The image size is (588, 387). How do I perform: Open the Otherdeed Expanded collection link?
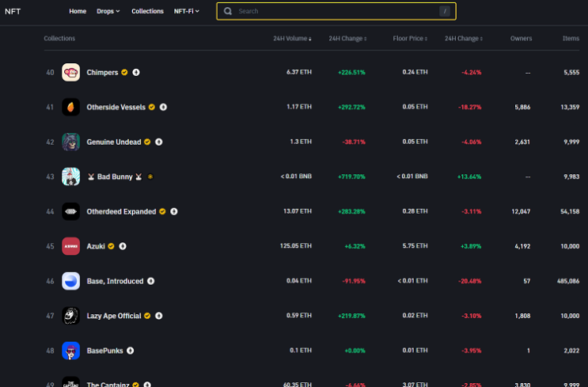pos(121,211)
